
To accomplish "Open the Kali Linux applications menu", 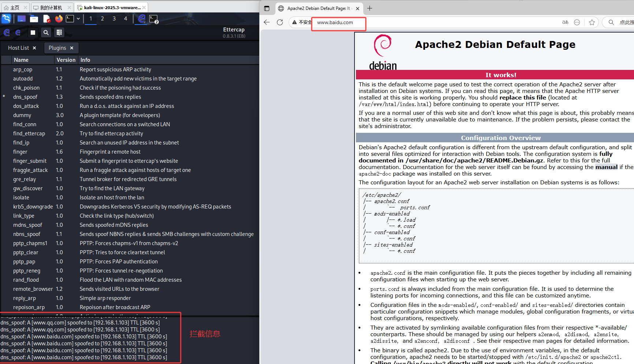I will 6,19.
